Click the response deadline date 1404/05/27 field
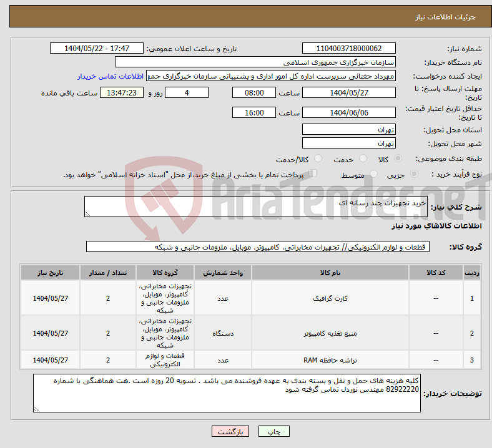This screenshot has height=448, width=492. (x=348, y=92)
